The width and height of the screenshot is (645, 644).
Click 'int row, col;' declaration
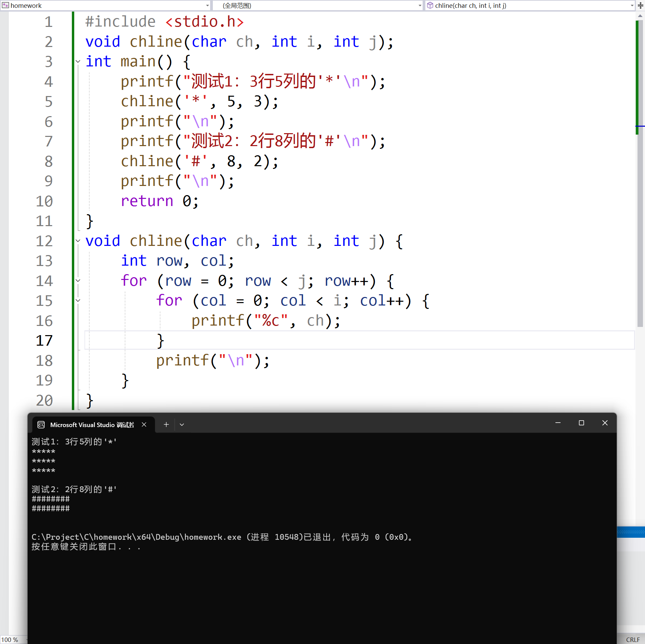(177, 261)
